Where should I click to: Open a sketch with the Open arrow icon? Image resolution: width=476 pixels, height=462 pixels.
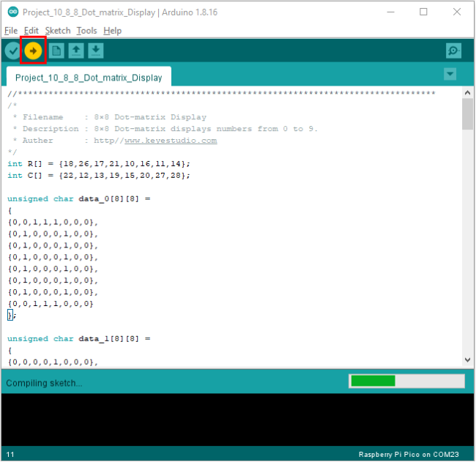click(x=76, y=51)
